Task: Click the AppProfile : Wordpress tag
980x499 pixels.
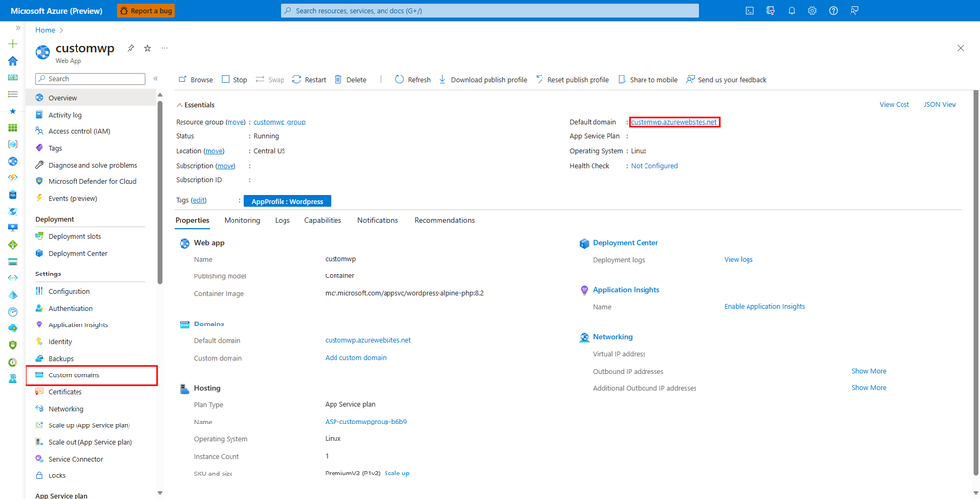Action: coord(286,201)
